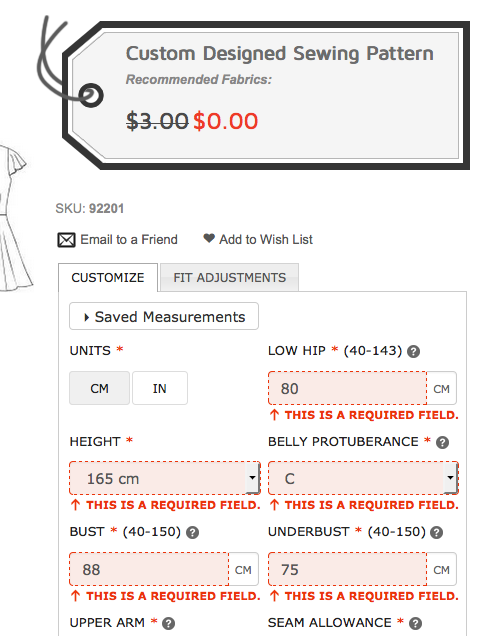The width and height of the screenshot is (482, 636).
Task: Open the help icon beside Underbust label
Action: (x=437, y=532)
